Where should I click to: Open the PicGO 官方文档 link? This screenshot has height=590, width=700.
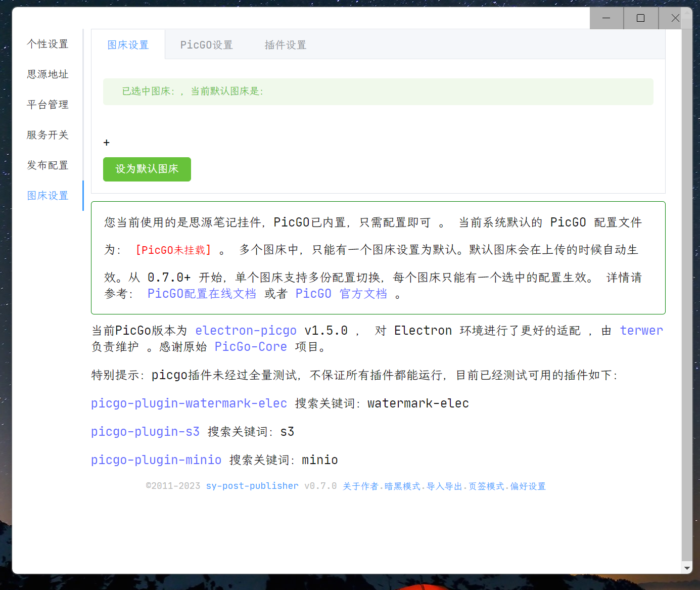(x=341, y=294)
